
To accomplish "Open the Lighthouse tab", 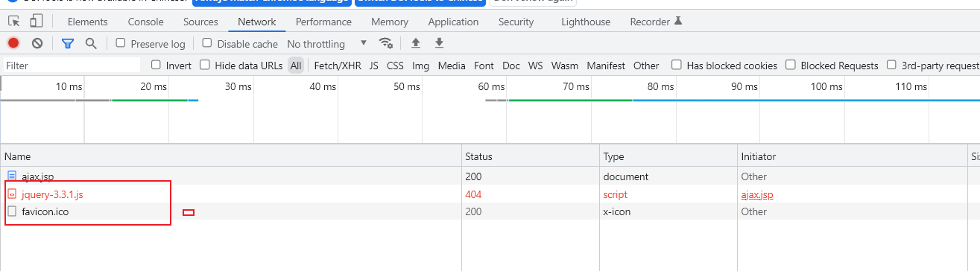I will point(586,22).
